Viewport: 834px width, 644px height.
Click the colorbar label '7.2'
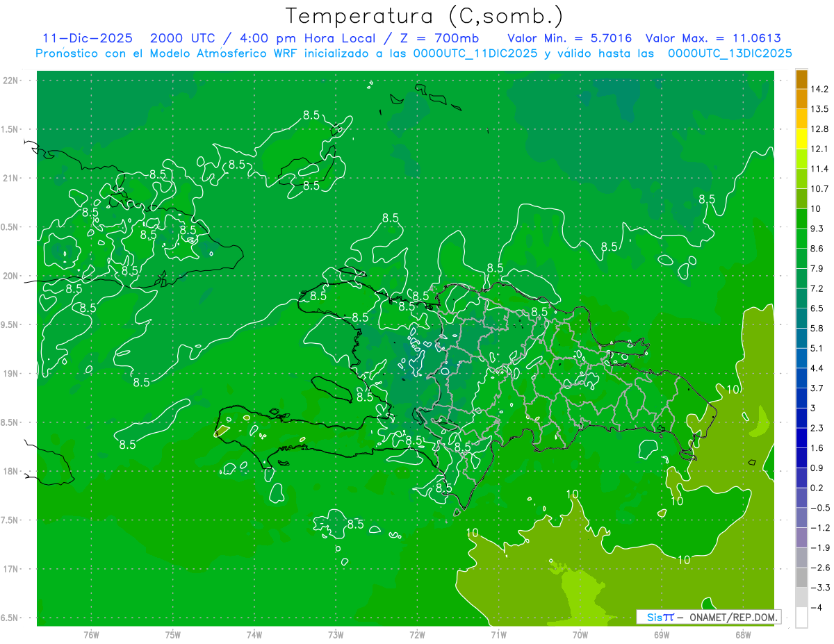pyautogui.click(x=817, y=288)
